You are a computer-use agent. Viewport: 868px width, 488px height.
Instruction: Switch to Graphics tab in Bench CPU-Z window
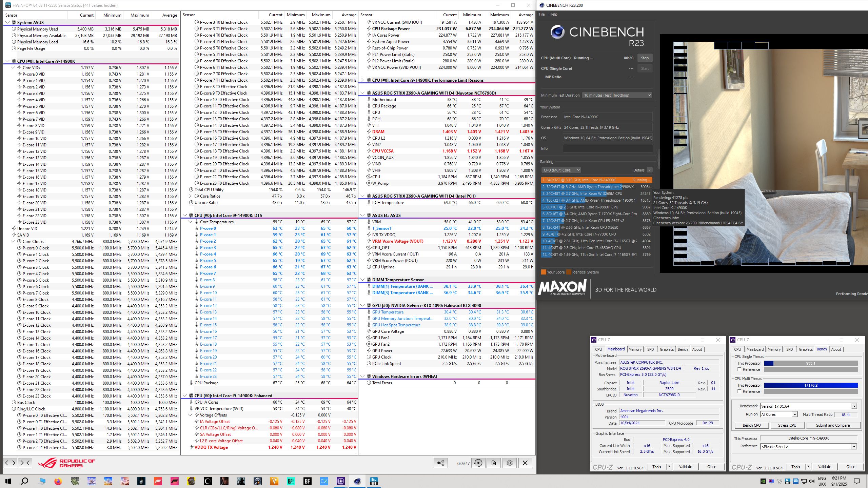click(x=806, y=349)
